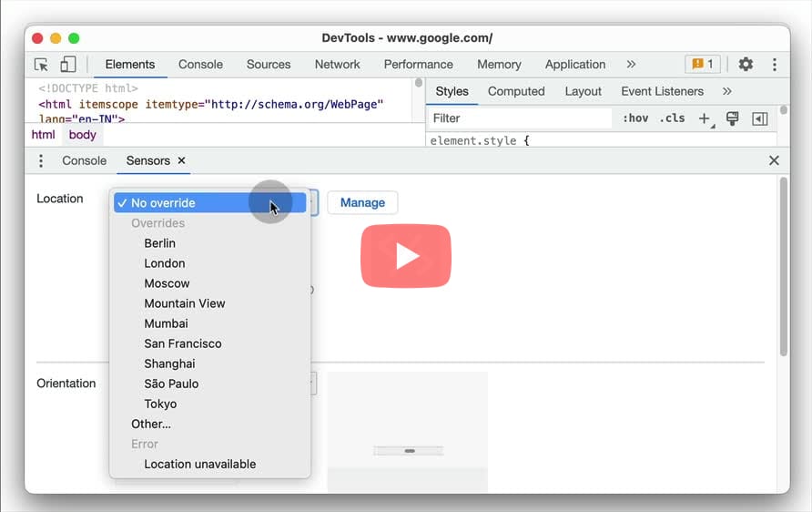The image size is (812, 512).
Task: Switch to the drawer Console tab
Action: click(x=85, y=160)
